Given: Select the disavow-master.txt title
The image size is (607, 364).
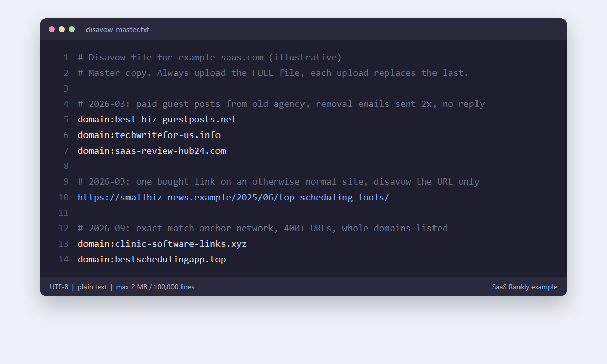Looking at the screenshot, I should point(117,30).
